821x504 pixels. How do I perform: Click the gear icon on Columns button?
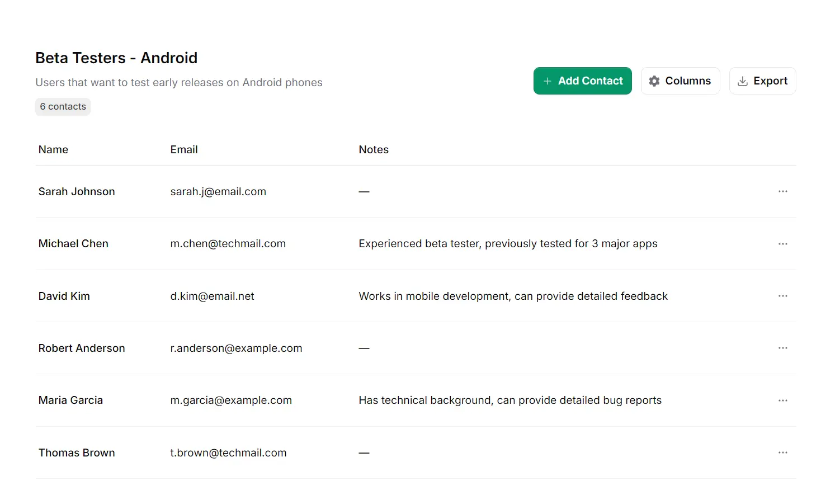click(x=654, y=81)
